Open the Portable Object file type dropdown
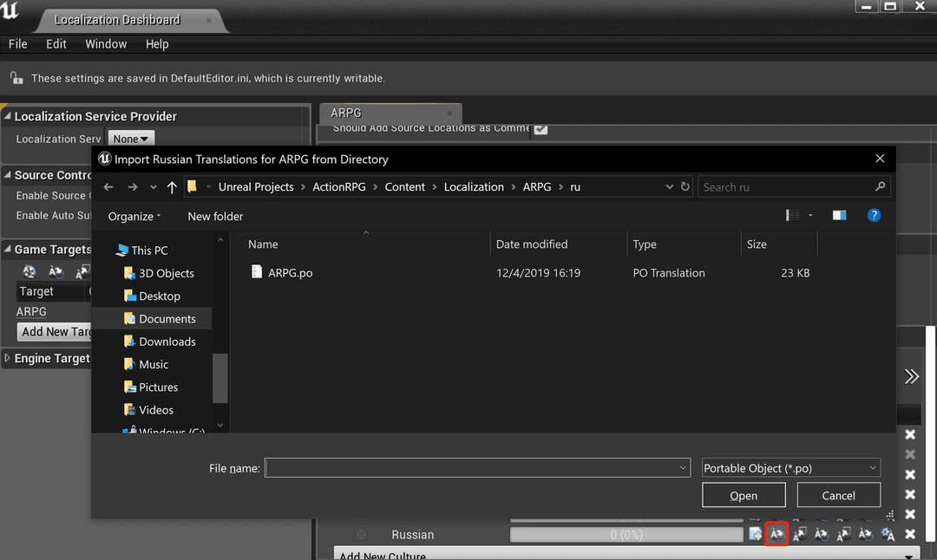The width and height of the screenshot is (937, 560). 790,468
